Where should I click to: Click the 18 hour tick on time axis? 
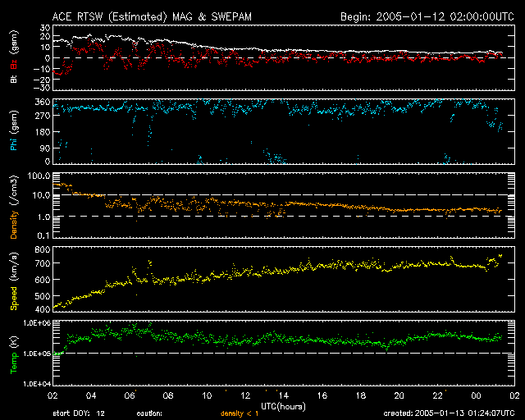(x=362, y=395)
